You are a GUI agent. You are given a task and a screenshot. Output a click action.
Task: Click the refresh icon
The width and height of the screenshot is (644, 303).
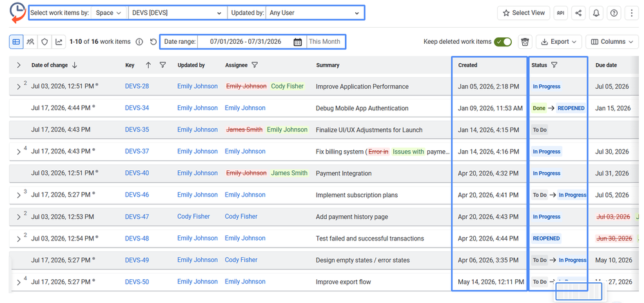tap(153, 41)
